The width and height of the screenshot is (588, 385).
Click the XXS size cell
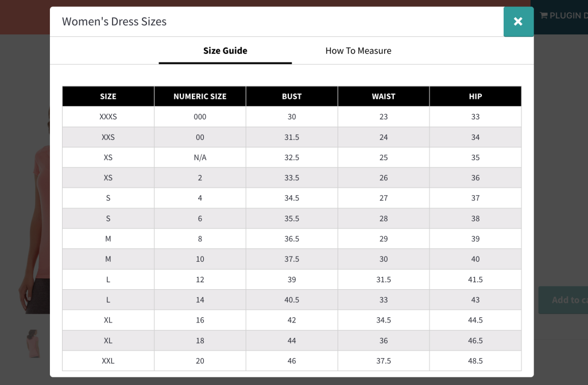tap(108, 137)
